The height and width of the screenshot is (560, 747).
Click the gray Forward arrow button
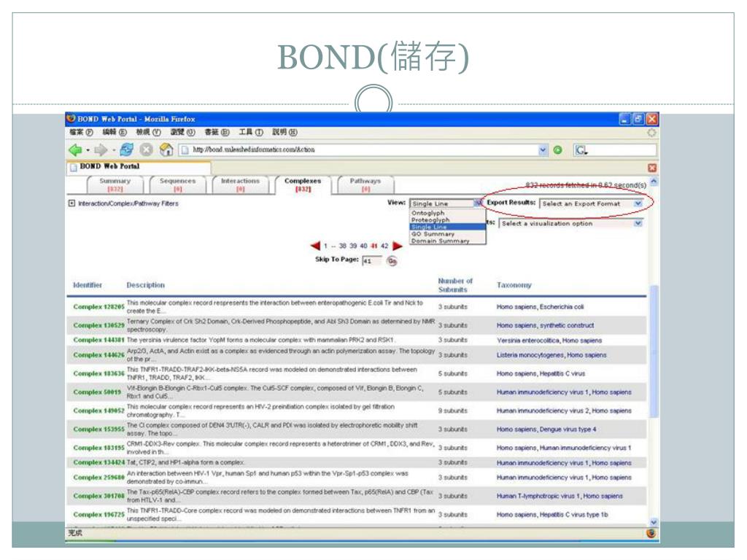coord(101,150)
